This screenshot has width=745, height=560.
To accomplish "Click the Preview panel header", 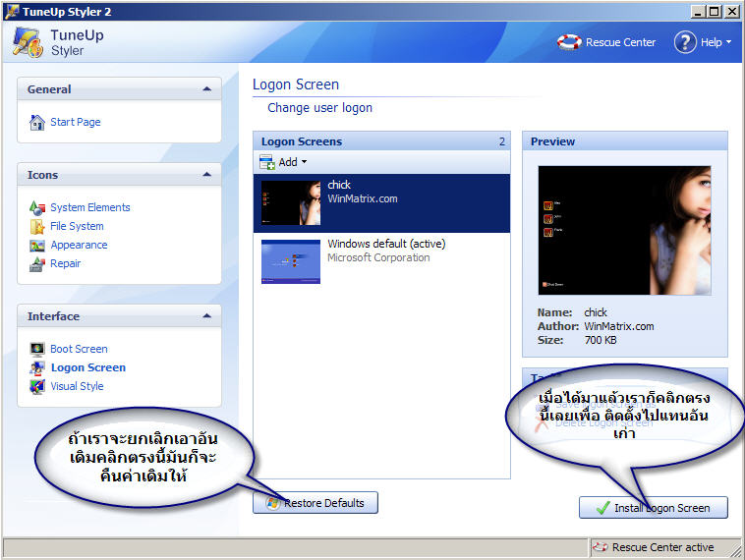I will (x=625, y=141).
